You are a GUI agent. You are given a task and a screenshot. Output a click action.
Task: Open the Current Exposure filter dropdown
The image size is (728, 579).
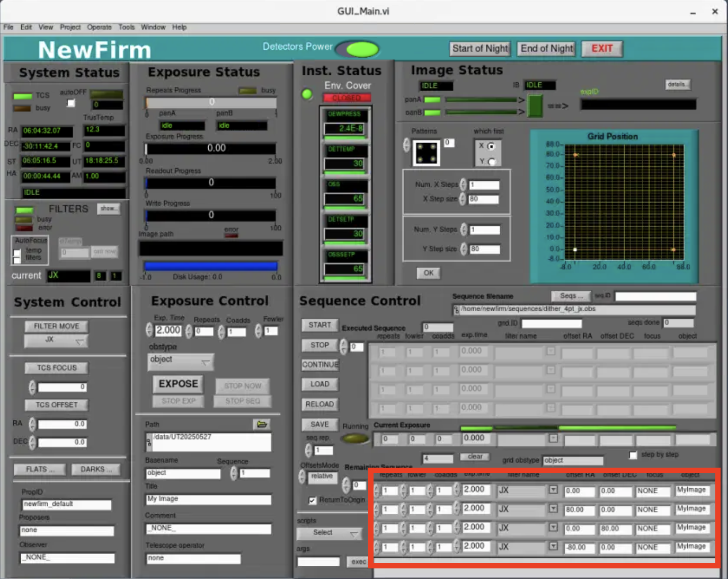click(553, 438)
